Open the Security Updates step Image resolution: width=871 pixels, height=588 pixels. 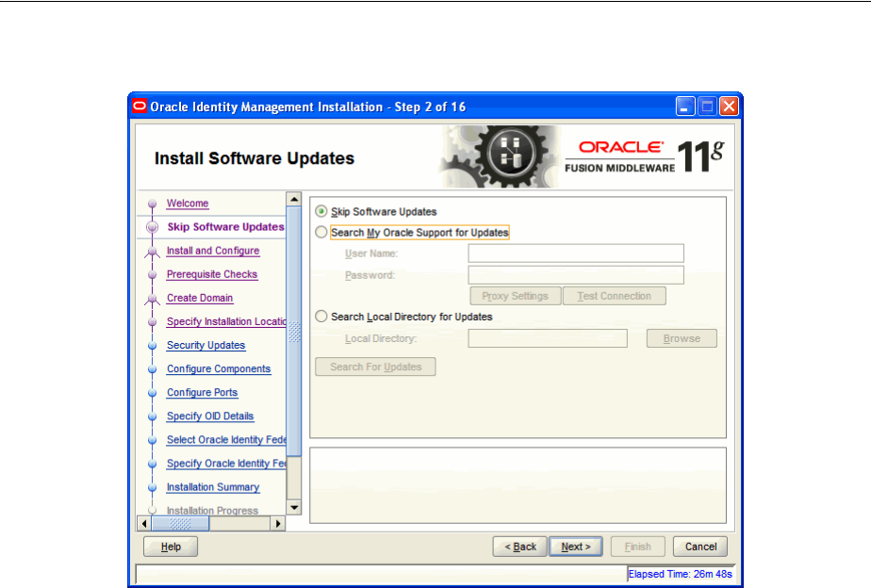point(206,345)
